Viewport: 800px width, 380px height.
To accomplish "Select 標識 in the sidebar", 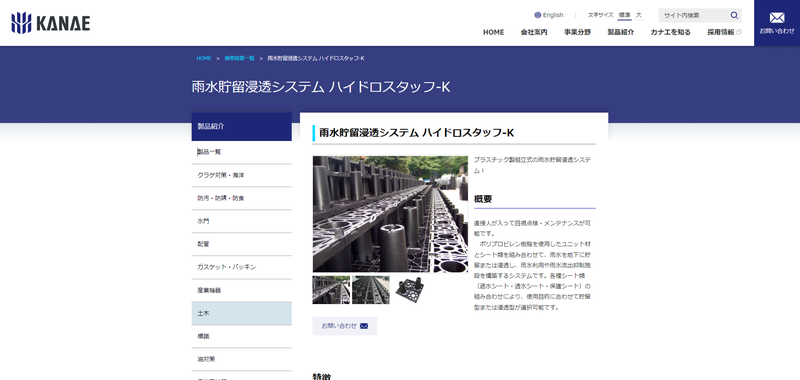I will coord(241,337).
